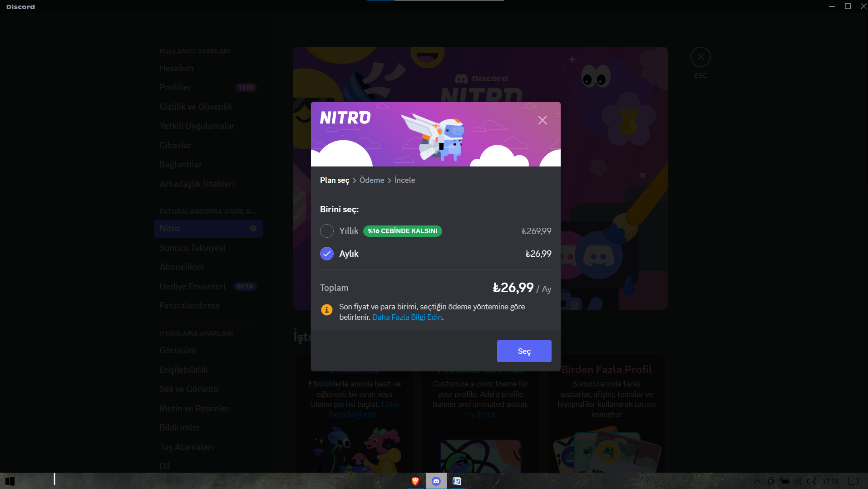Open the Word document taskbar icon
The image size is (868, 489).
[457, 481]
